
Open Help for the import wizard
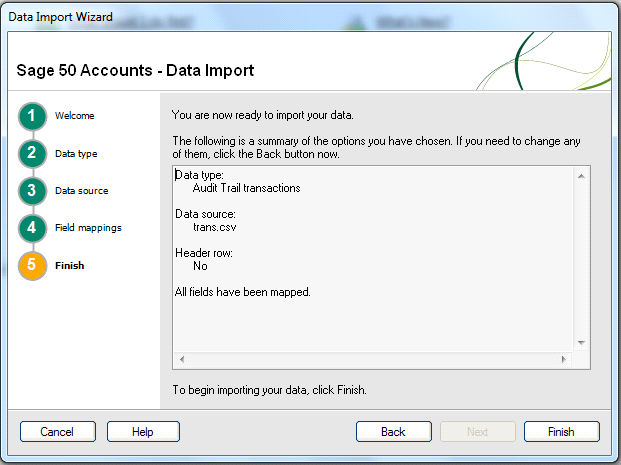tap(143, 432)
